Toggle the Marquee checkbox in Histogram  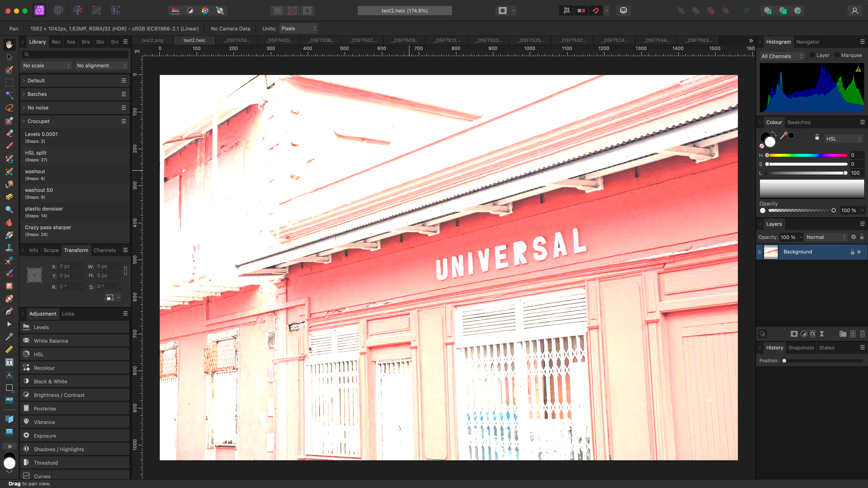[x=837, y=55]
